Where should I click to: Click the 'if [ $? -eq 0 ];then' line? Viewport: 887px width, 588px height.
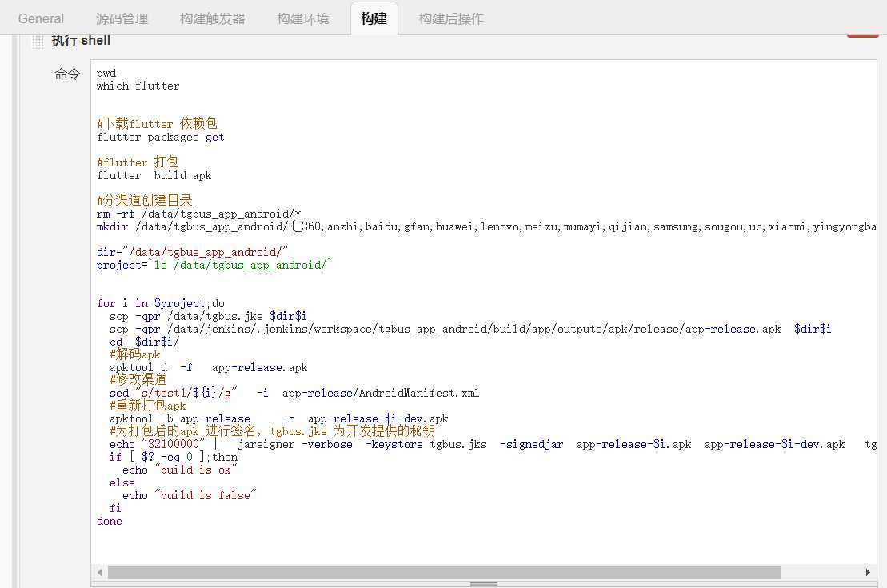coord(173,458)
